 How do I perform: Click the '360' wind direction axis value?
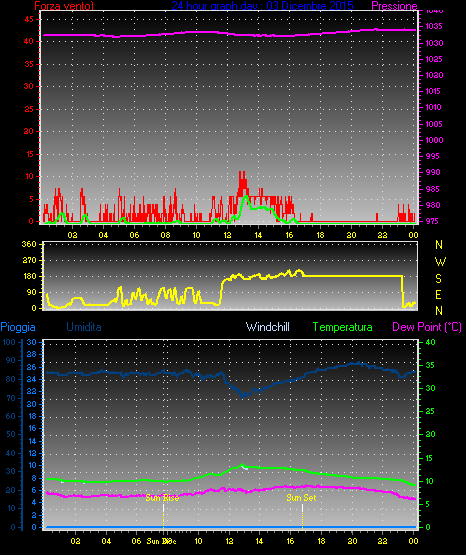pos(29,244)
